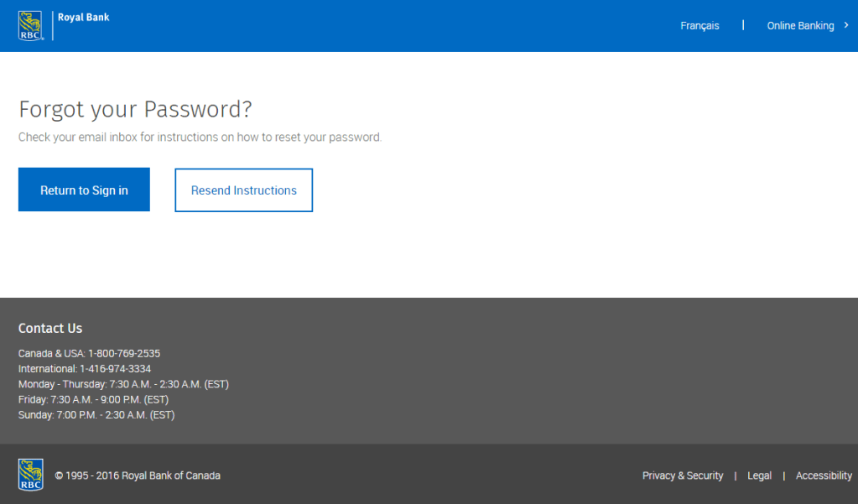Click the Sunday hours line
Image resolution: width=858 pixels, height=504 pixels.
click(x=96, y=415)
